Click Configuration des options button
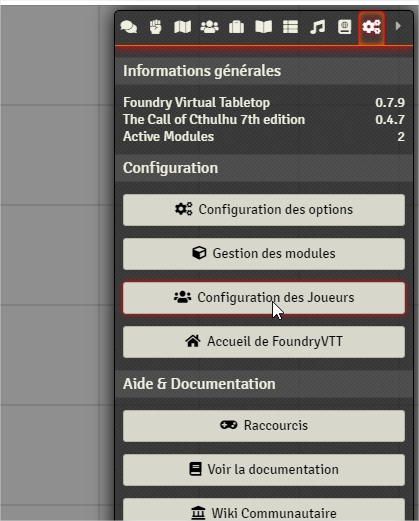This screenshot has width=419, height=521. coord(264,210)
